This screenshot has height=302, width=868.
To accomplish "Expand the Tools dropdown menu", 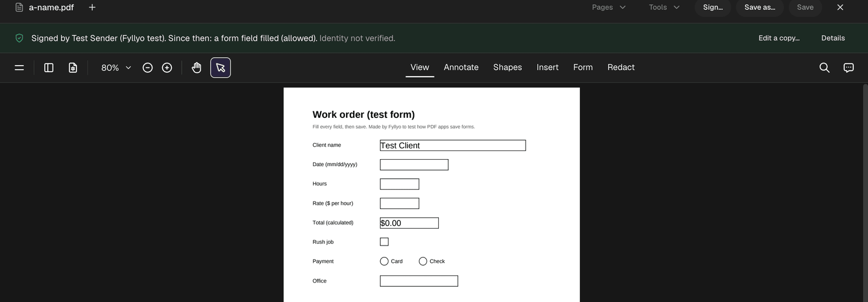I will point(664,8).
